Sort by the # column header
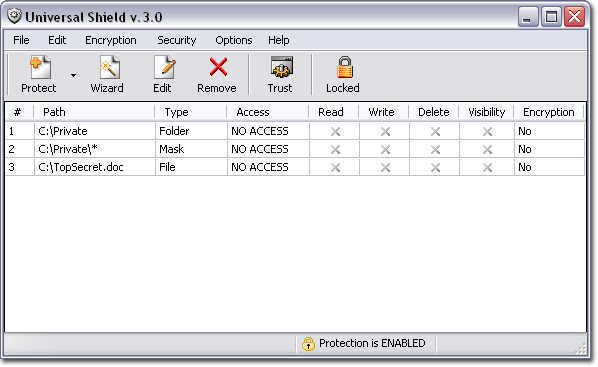 coord(19,112)
